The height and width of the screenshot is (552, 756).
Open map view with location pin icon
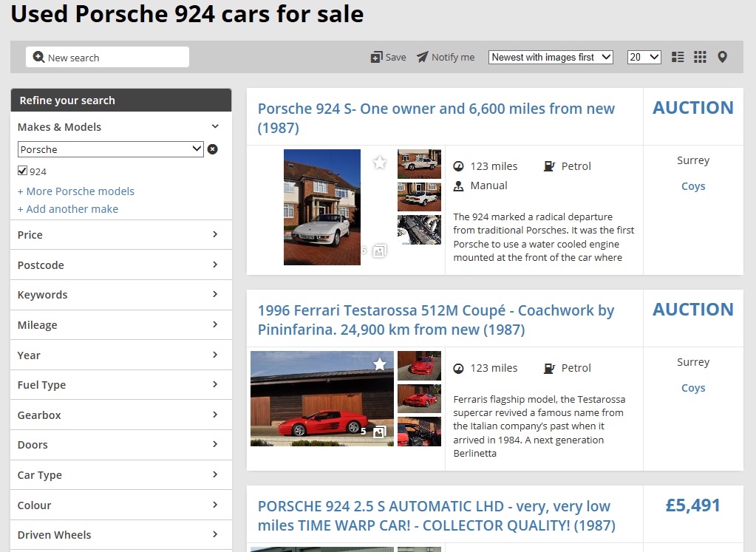pyautogui.click(x=722, y=57)
